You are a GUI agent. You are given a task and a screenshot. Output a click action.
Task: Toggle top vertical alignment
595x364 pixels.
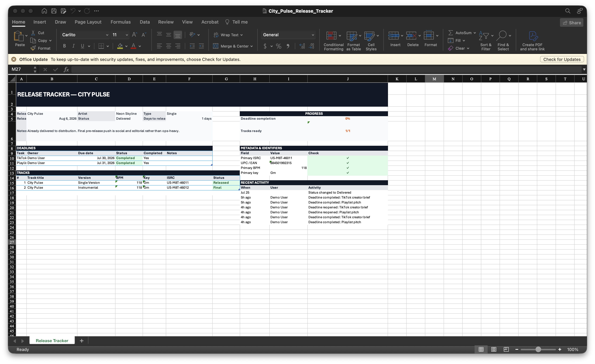point(159,35)
